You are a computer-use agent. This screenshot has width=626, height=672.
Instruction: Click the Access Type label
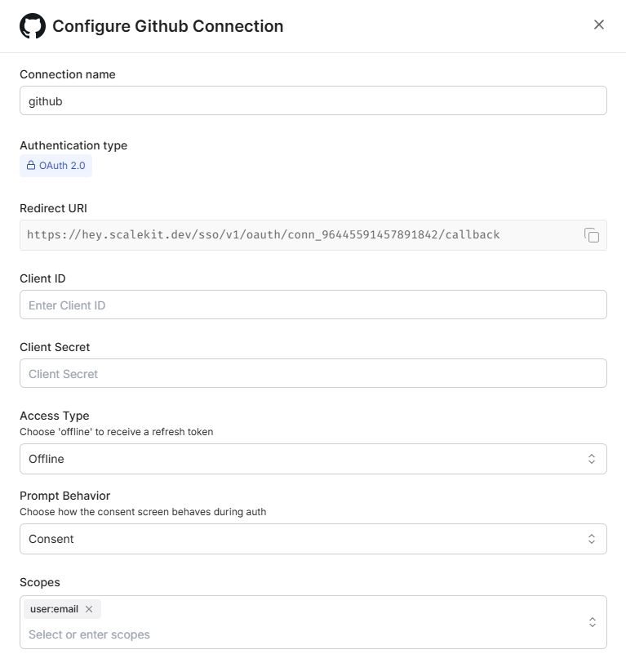click(55, 416)
